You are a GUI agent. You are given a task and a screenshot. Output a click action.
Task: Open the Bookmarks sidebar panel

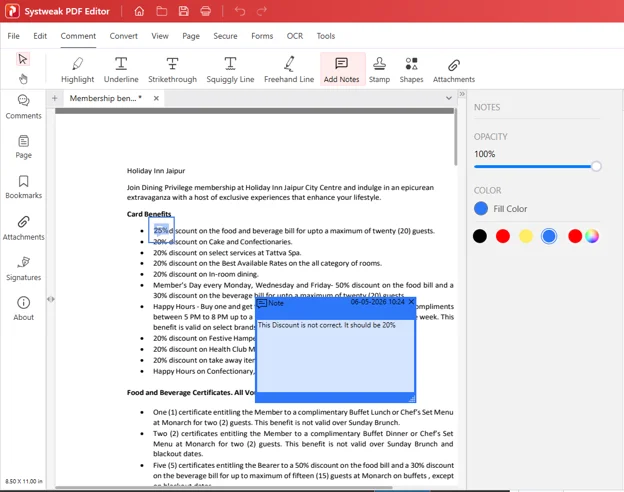point(23,187)
